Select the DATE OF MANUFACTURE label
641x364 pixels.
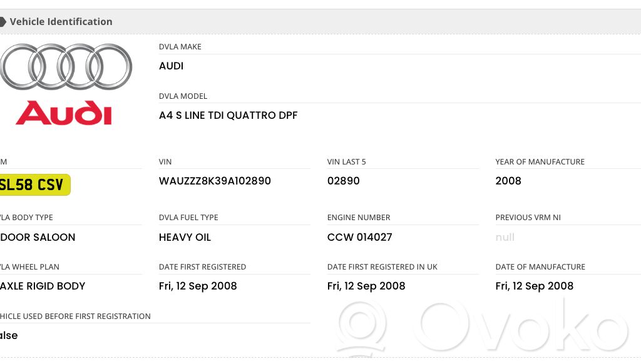pos(540,267)
